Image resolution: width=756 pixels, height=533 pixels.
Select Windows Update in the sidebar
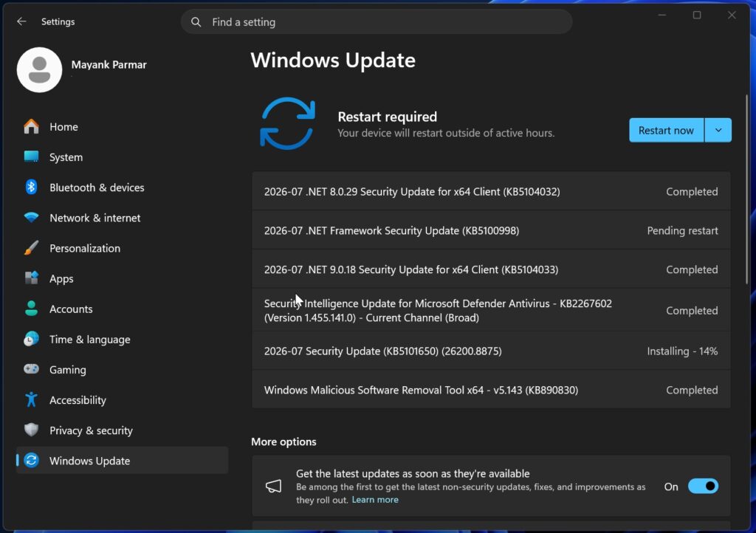(x=122, y=460)
